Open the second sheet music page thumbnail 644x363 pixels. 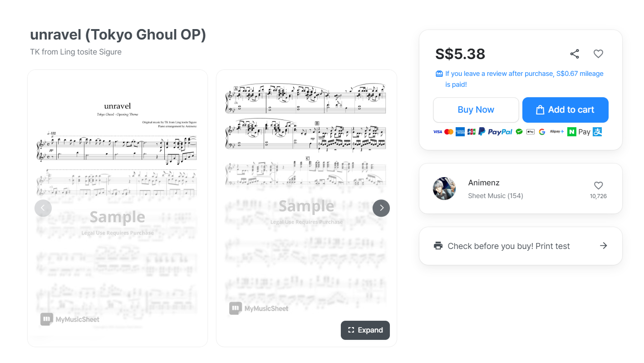306,208
